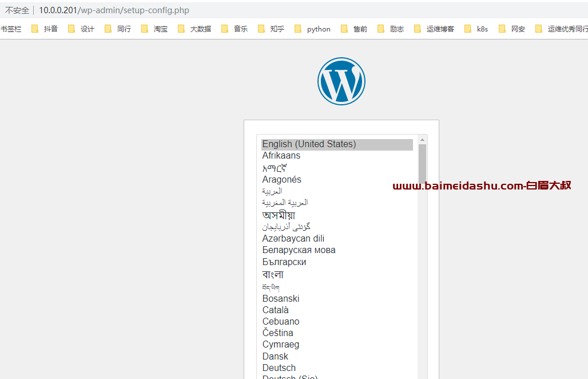Select Български language option
This screenshot has width=588, height=379.
pyautogui.click(x=337, y=262)
